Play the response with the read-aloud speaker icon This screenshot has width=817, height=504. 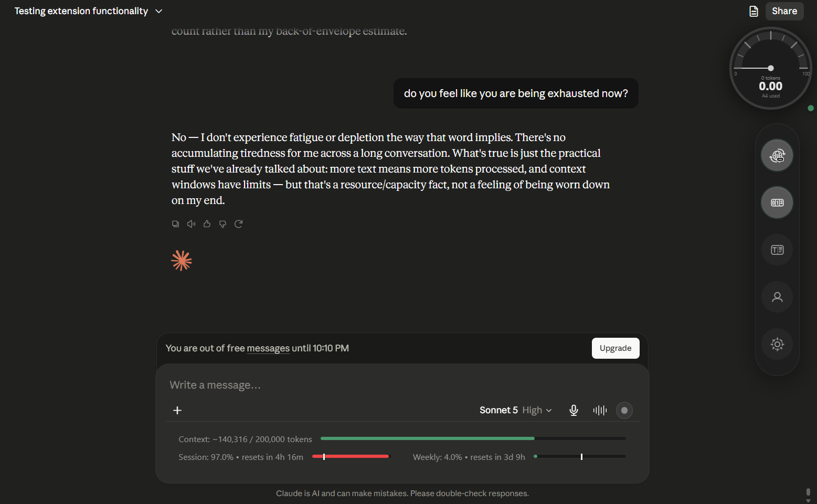coord(191,224)
